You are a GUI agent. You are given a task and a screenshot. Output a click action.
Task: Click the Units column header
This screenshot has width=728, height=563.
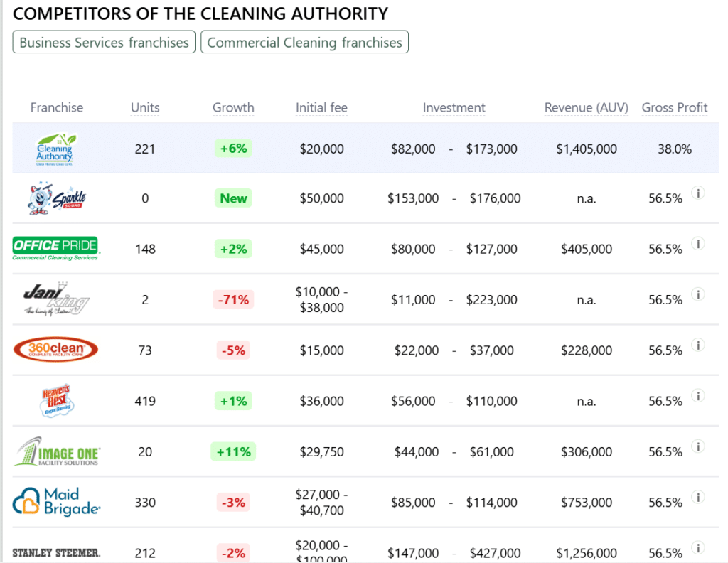(145, 107)
